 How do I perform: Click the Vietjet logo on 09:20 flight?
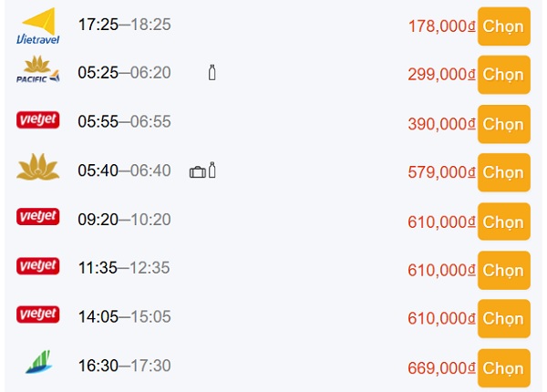pos(38,217)
